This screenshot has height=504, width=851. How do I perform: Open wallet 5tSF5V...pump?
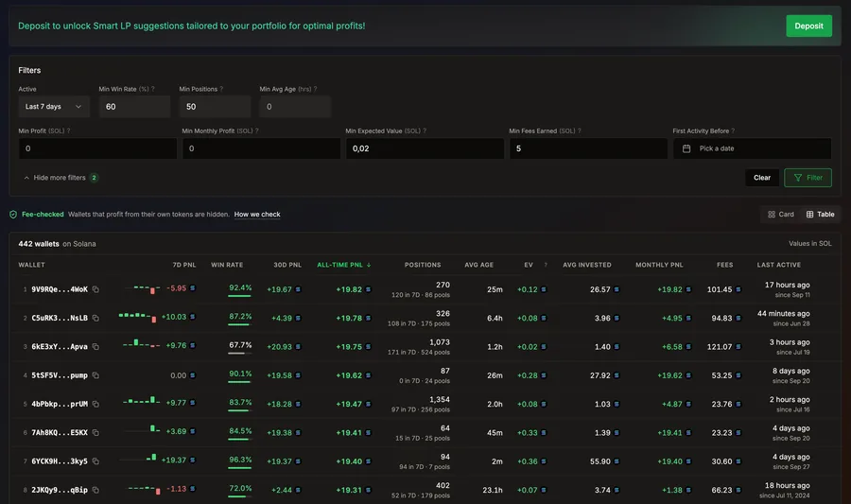(x=60, y=375)
